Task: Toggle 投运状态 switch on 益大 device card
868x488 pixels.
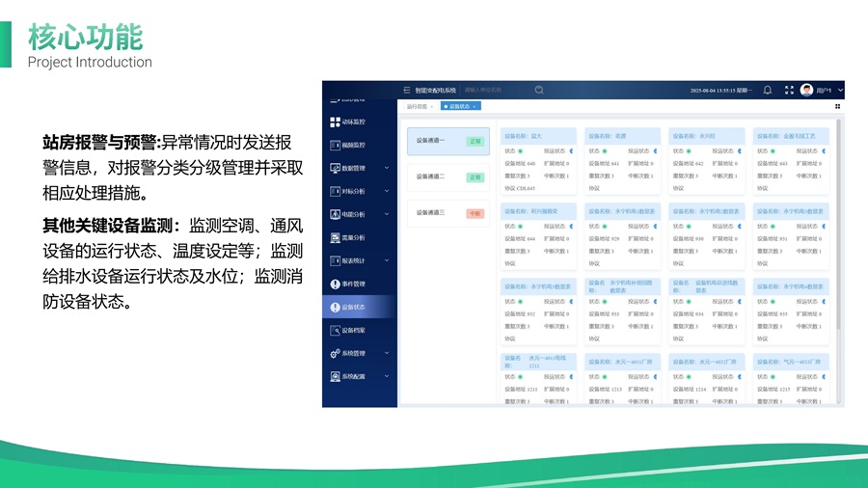Action: [571, 150]
